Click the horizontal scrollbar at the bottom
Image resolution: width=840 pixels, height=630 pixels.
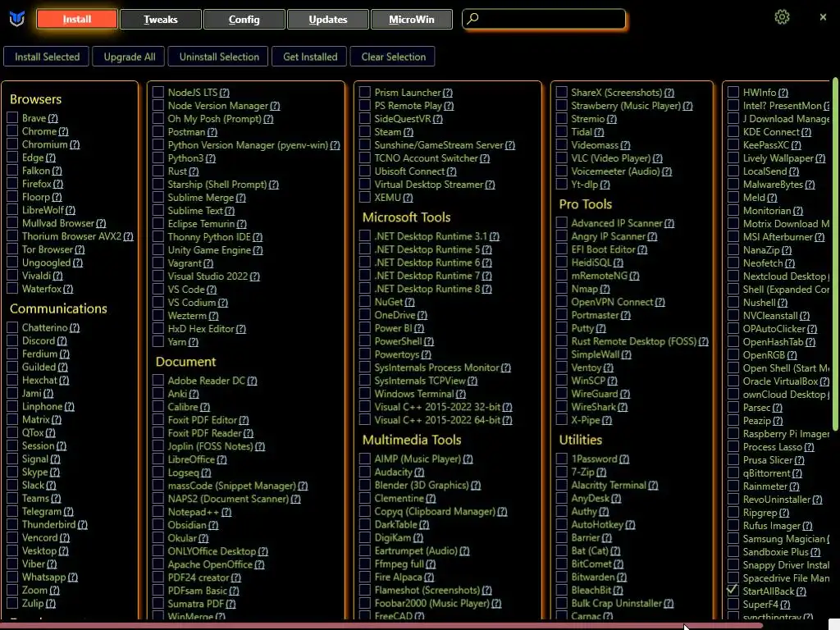pos(381,625)
